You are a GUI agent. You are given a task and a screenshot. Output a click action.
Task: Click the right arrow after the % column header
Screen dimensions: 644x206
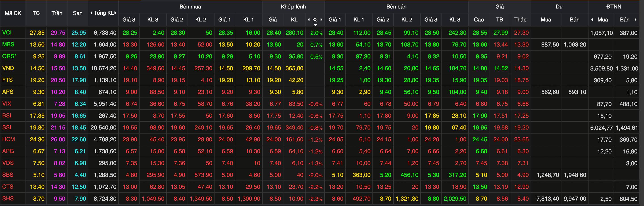pos(321,19)
